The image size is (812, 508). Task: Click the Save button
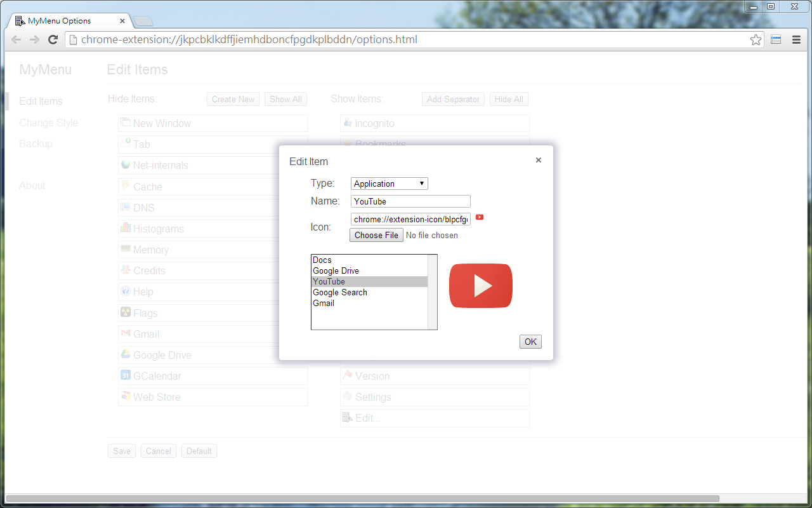pos(122,451)
